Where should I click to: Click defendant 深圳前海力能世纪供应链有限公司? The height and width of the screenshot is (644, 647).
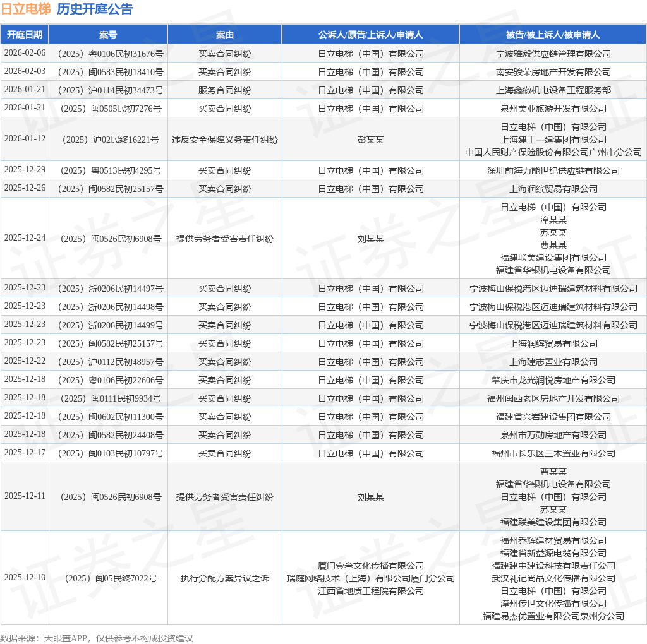point(553,170)
